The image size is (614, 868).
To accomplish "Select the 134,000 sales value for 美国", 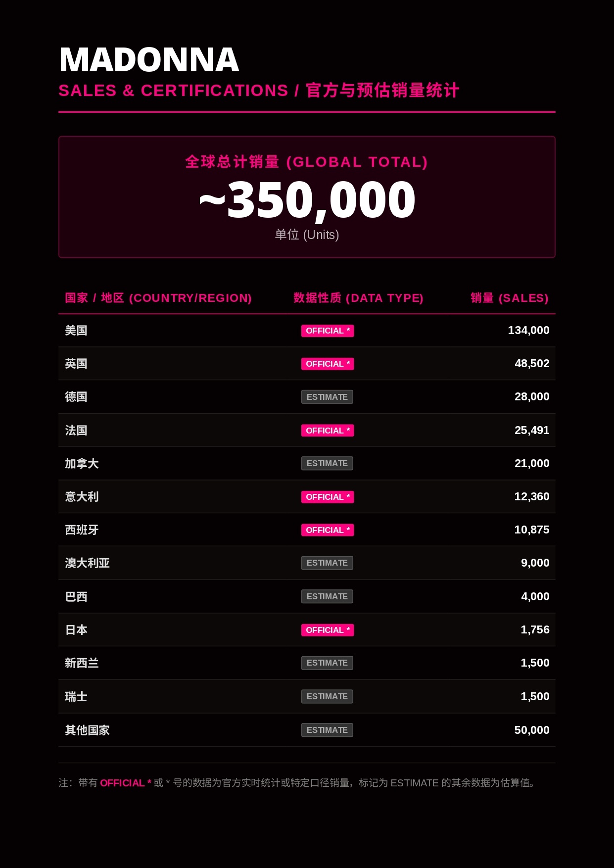I will click(528, 330).
